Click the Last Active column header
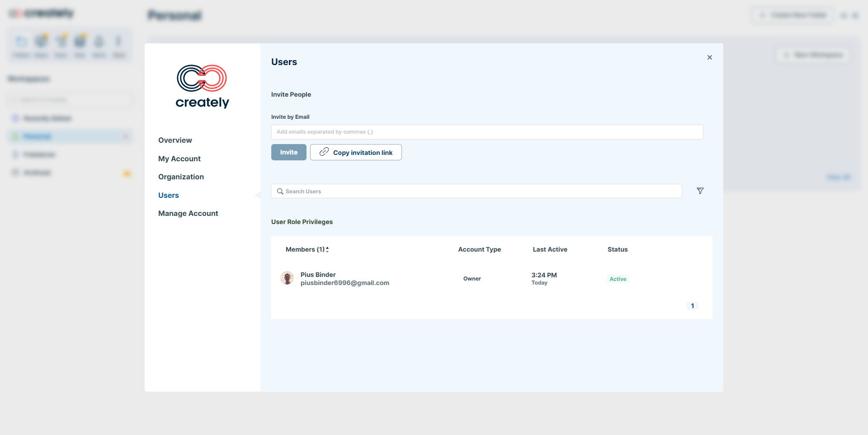The height and width of the screenshot is (435, 868). 550,249
